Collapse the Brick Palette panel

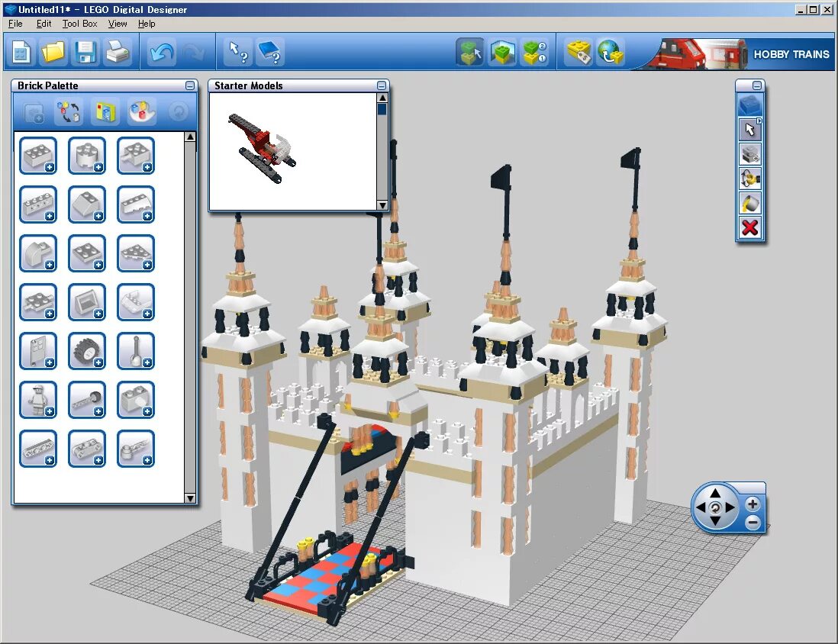click(190, 85)
